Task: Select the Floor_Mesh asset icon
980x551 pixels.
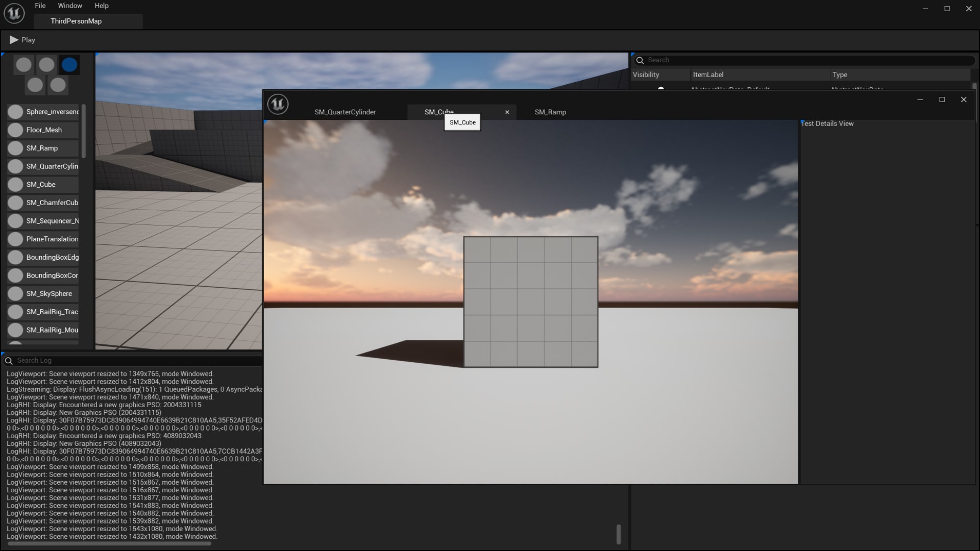Action: pos(15,130)
